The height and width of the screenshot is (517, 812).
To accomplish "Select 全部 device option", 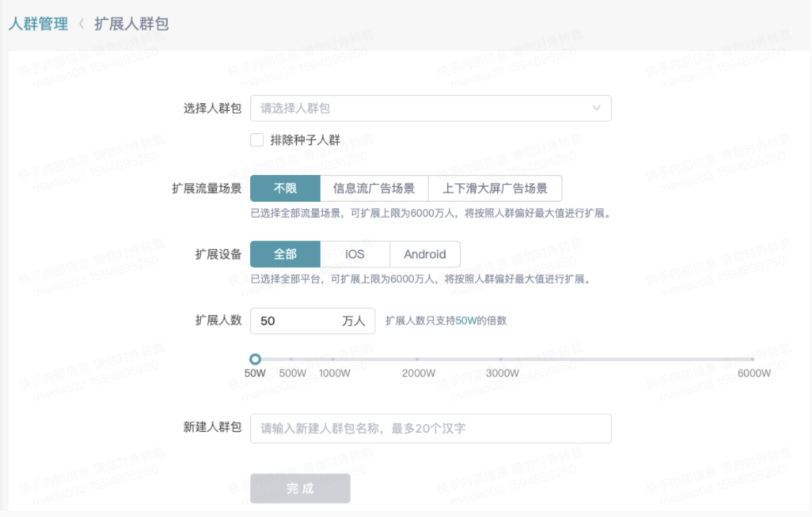I will point(285,254).
